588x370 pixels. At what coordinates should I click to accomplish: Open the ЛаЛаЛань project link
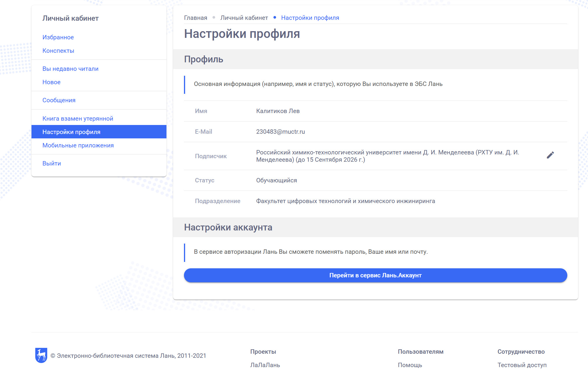(x=265, y=365)
